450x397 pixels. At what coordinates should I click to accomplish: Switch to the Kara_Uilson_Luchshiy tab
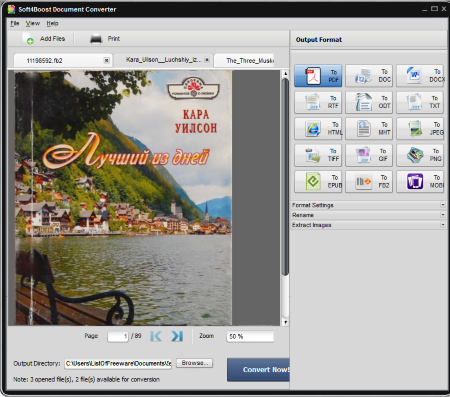click(163, 60)
